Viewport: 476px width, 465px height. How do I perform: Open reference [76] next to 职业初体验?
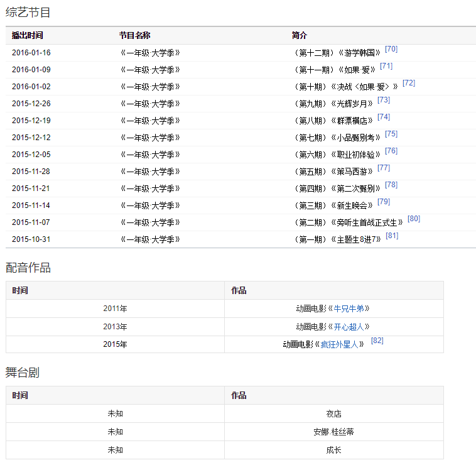[391, 151]
